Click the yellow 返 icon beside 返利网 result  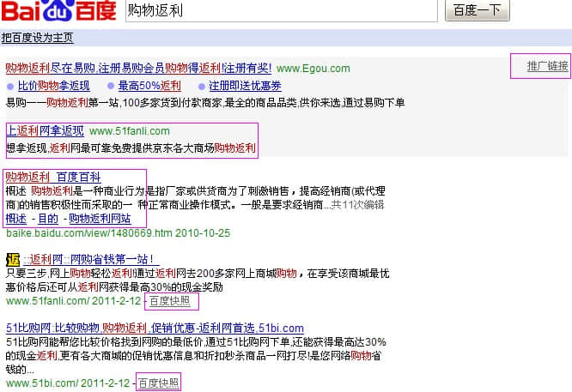coord(13,259)
